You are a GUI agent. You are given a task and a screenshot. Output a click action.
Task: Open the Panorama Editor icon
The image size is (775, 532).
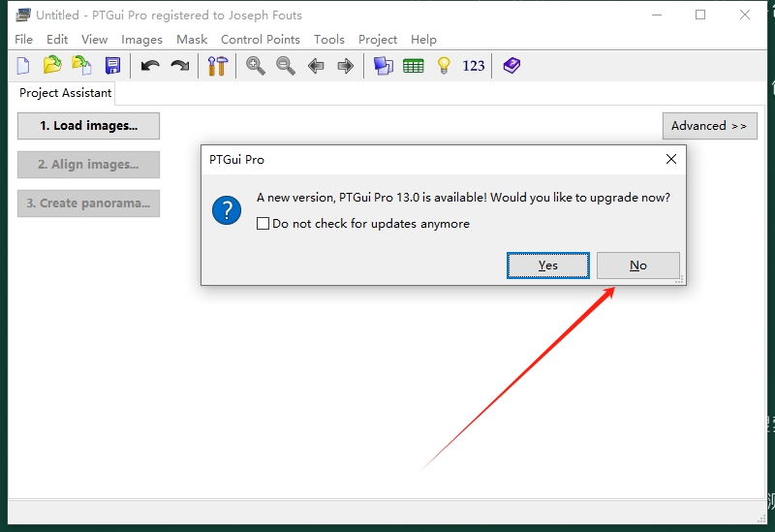pos(383,66)
